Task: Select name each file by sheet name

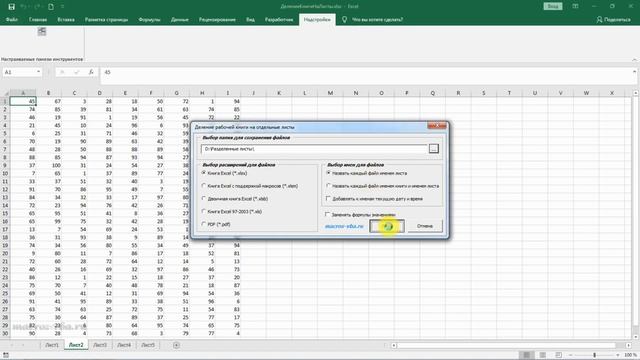Action: (x=367, y=173)
